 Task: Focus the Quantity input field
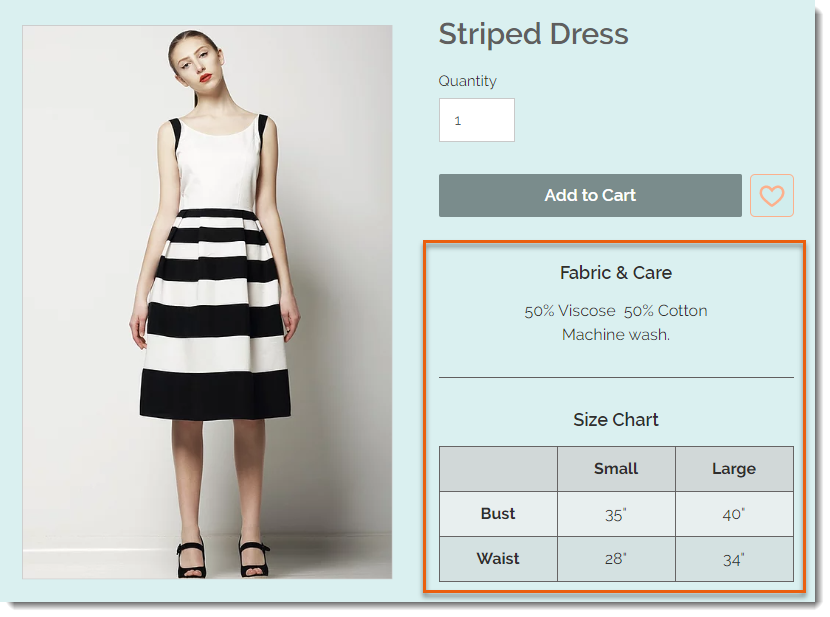[x=476, y=120]
